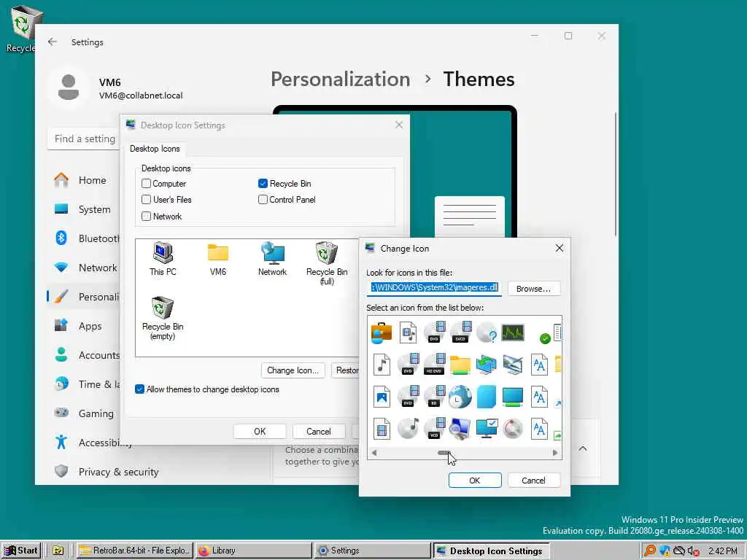Screen dimensions: 747x560
Task: Enable the Computer desktop icon checkbox
Action: click(x=146, y=183)
